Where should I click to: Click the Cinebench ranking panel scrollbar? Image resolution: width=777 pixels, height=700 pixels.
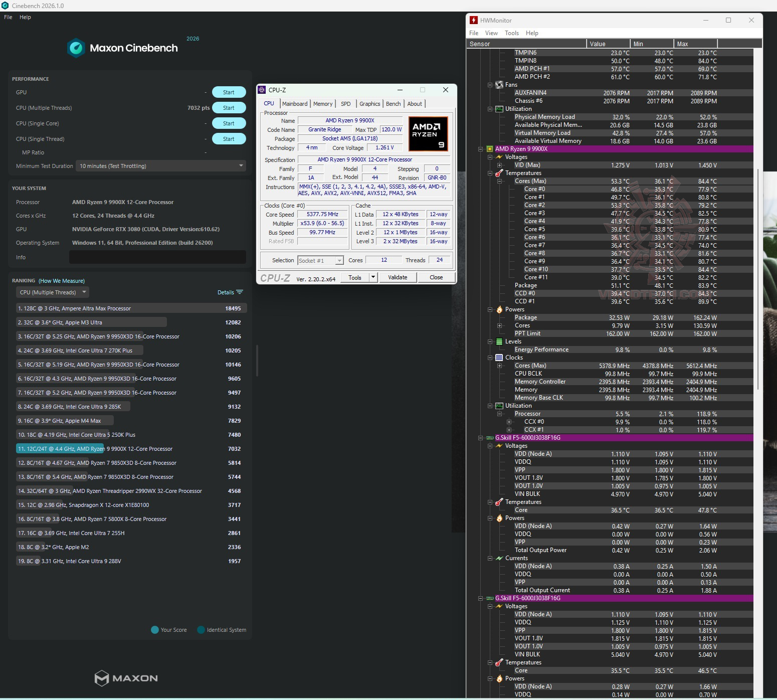[257, 361]
